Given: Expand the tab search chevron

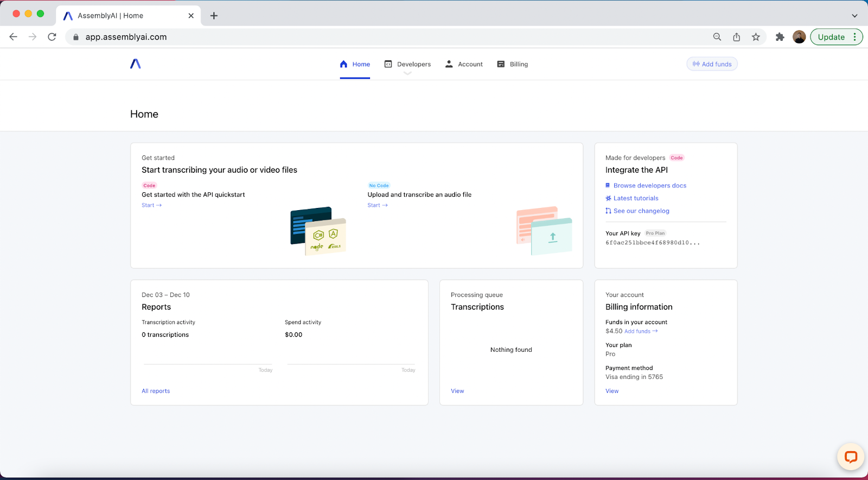Looking at the screenshot, I should click(854, 16).
